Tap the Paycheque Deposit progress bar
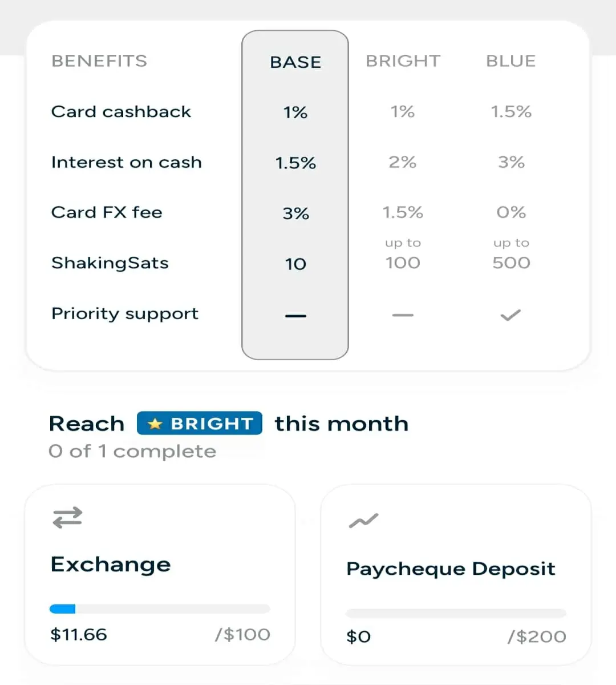616x685 pixels. 456,613
